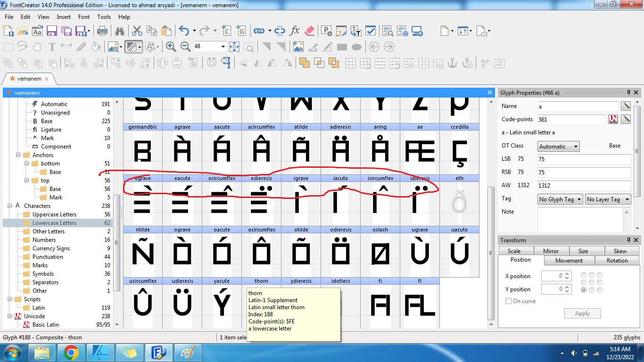
Task: Click the Print icon in toolbar
Action: pyautogui.click(x=102, y=31)
